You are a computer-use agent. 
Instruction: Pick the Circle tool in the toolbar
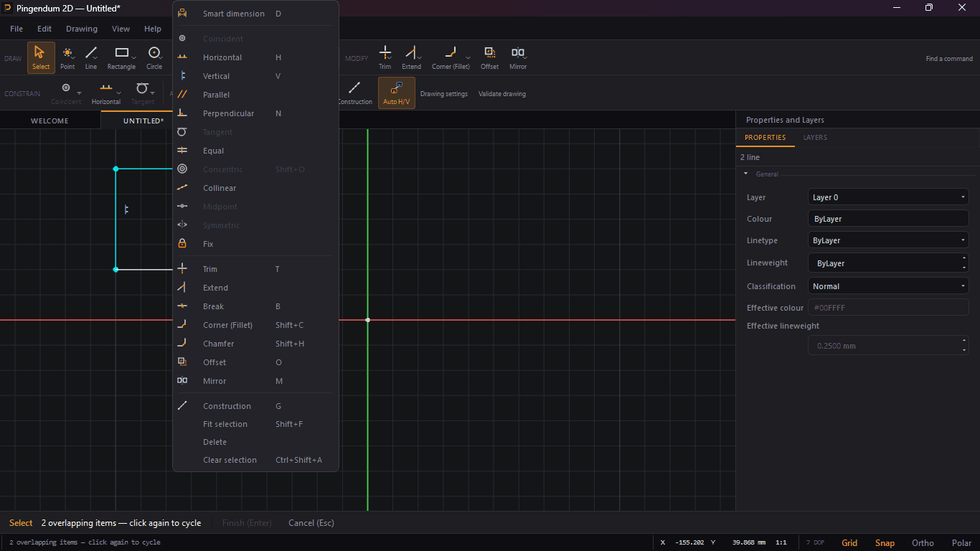click(x=154, y=57)
